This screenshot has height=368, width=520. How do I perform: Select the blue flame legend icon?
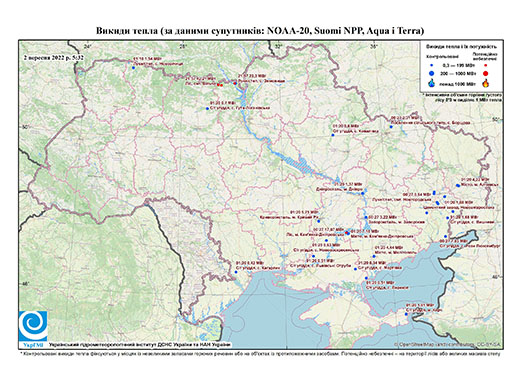[432, 83]
